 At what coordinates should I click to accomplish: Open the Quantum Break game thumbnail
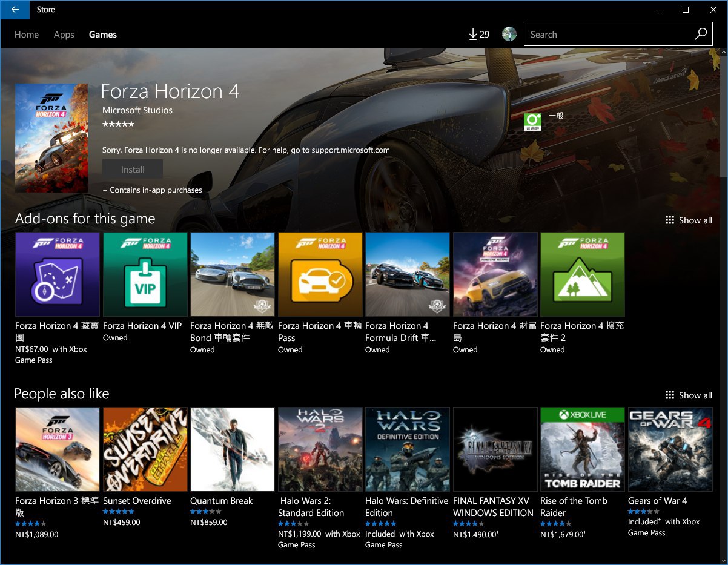click(233, 449)
